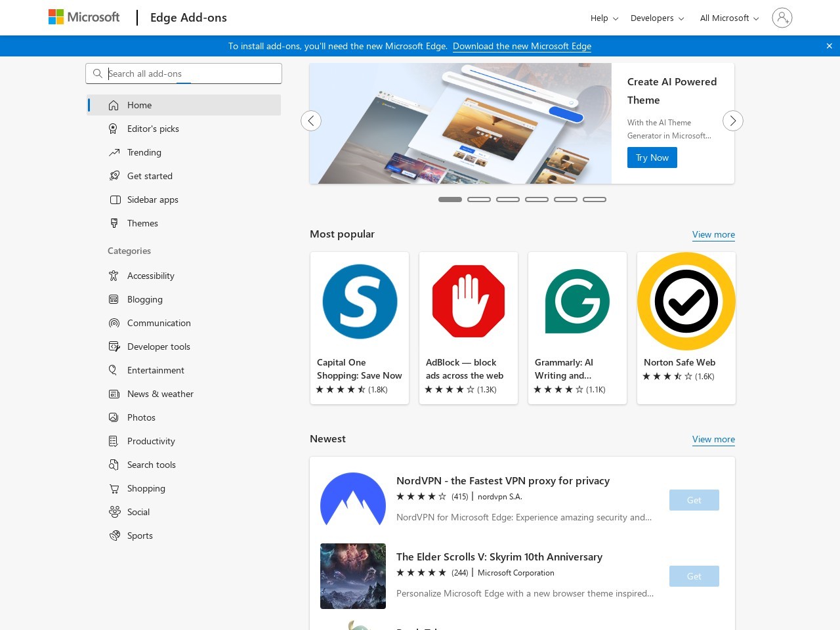Screen dimensions: 840x630
Task: Expand the All Microsoft dropdown
Action: tap(729, 18)
